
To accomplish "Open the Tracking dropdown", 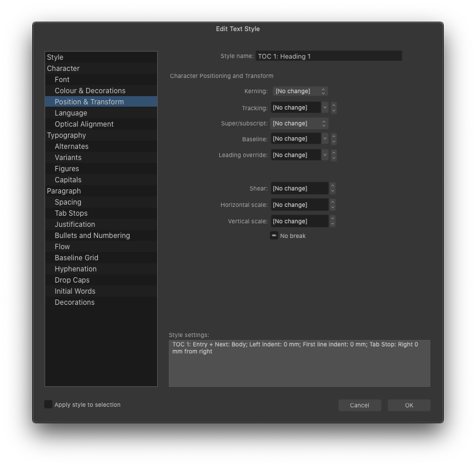I will pos(296,107).
